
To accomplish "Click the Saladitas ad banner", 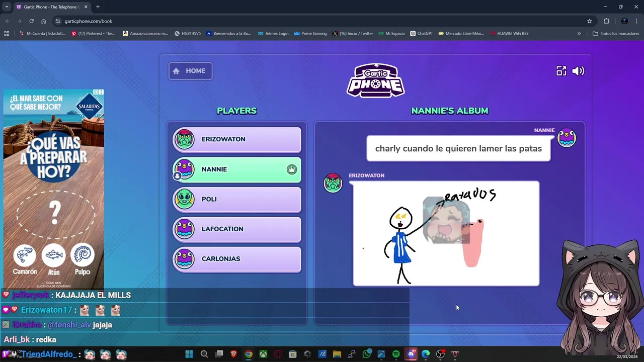I will coord(54,189).
